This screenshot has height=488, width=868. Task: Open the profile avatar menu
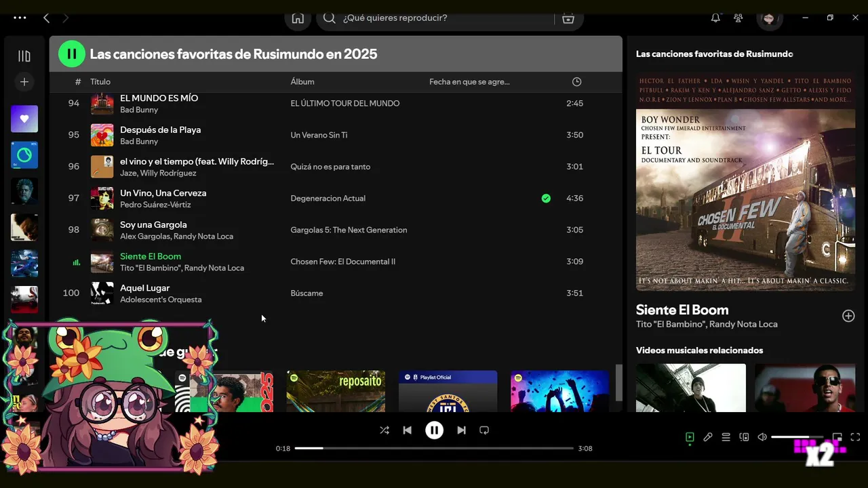769,18
